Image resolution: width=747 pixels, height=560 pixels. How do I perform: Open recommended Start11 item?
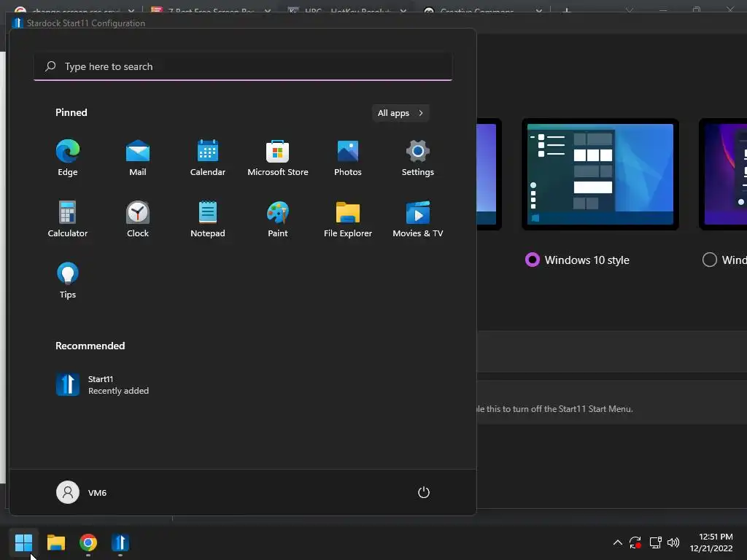click(x=102, y=385)
